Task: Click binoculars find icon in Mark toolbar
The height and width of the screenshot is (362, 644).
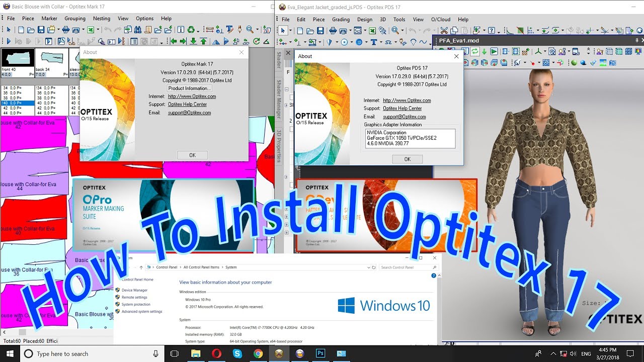Action: click(x=138, y=30)
